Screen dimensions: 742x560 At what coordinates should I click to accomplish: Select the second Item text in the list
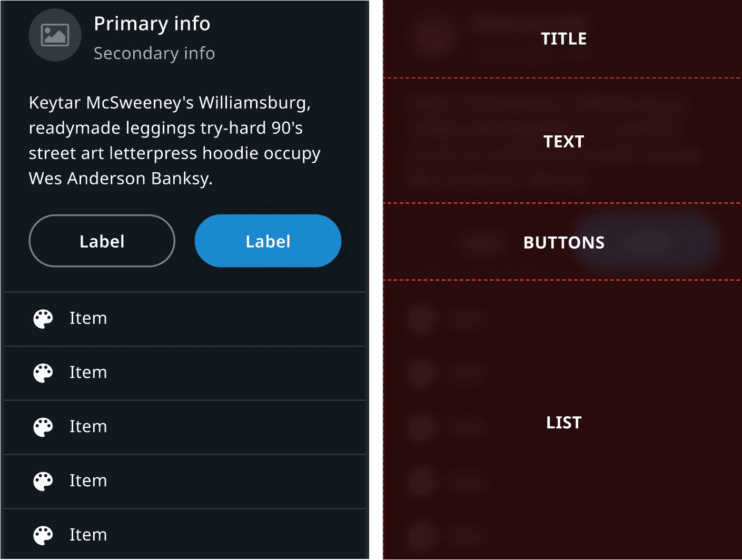tap(88, 372)
